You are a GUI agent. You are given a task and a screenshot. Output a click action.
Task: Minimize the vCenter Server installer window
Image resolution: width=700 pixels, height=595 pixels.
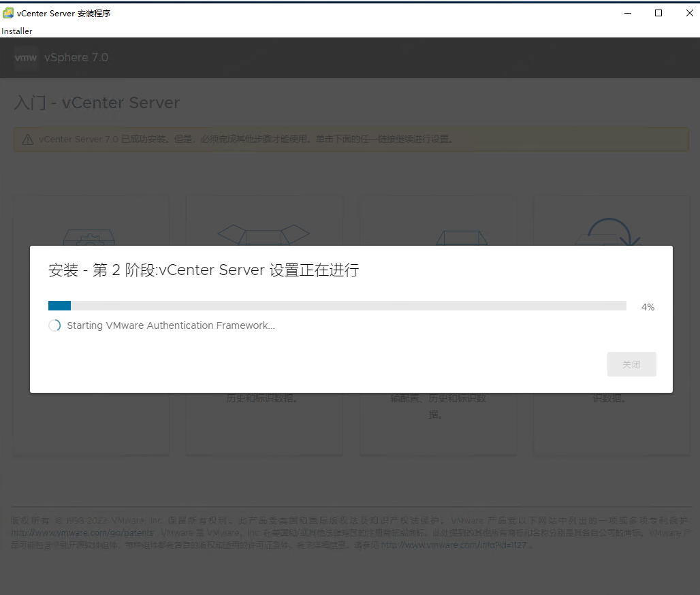[x=628, y=14]
